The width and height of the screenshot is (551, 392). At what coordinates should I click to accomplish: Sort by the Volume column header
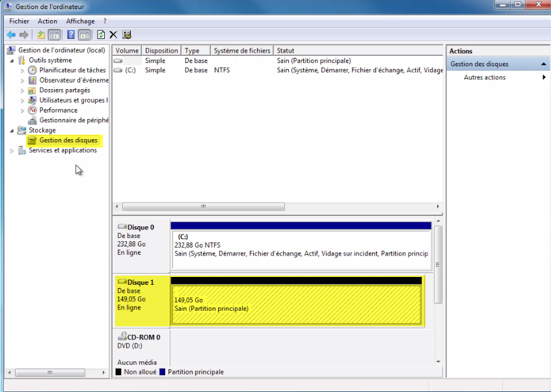127,51
